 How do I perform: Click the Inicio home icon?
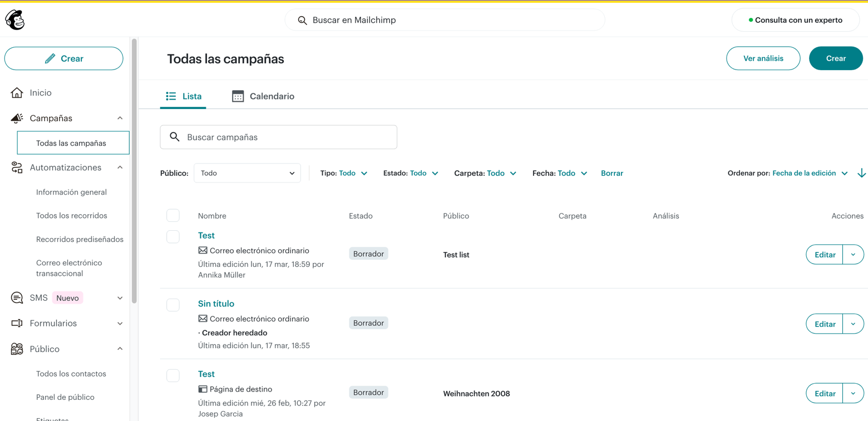[17, 92]
